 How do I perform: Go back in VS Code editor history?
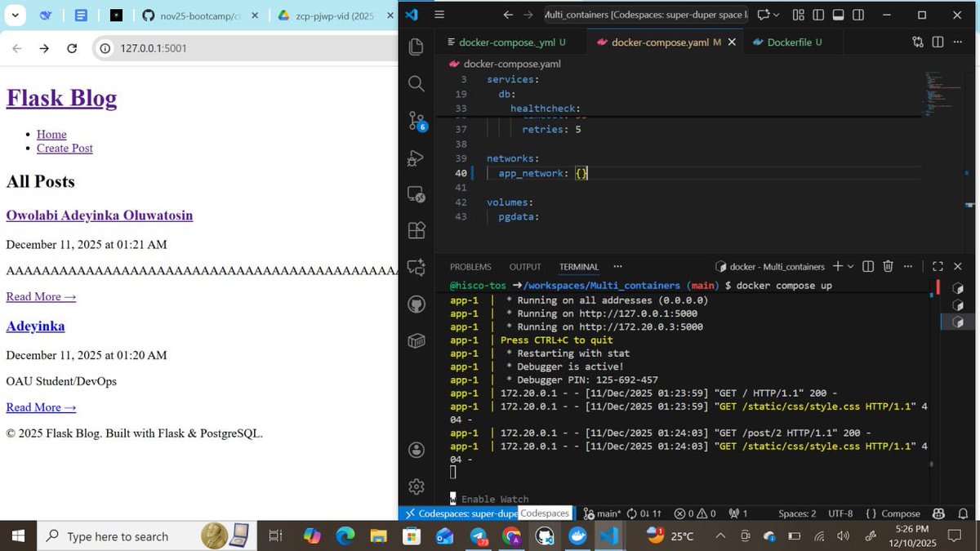tap(508, 15)
